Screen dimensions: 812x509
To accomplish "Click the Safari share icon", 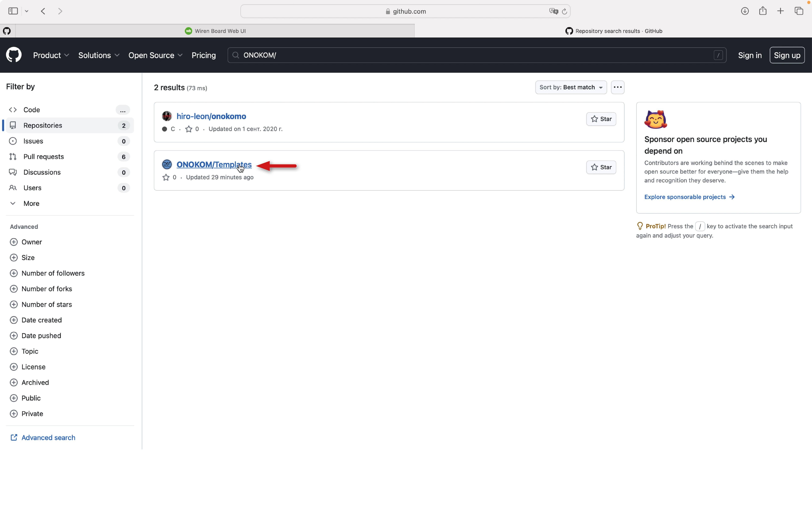I will [763, 11].
